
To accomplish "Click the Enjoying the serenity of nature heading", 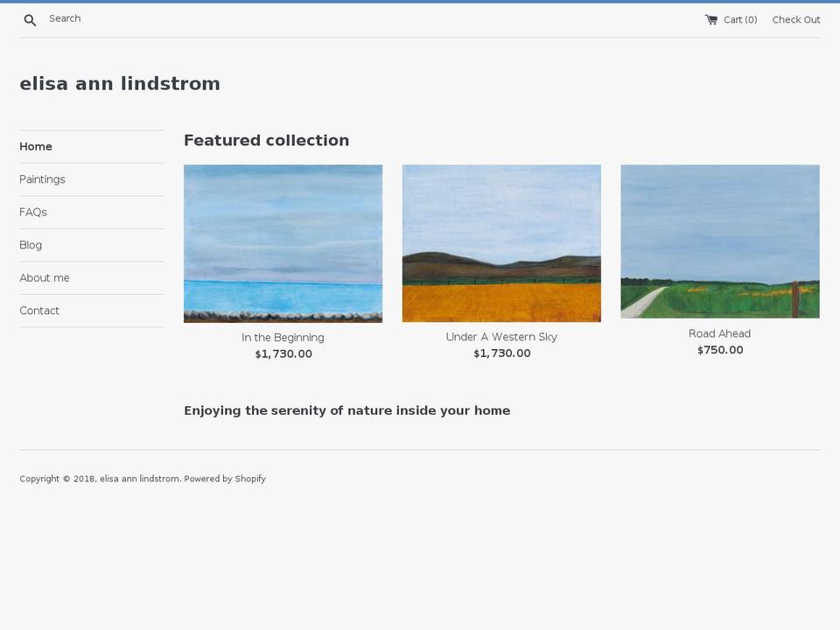I will tap(347, 410).
